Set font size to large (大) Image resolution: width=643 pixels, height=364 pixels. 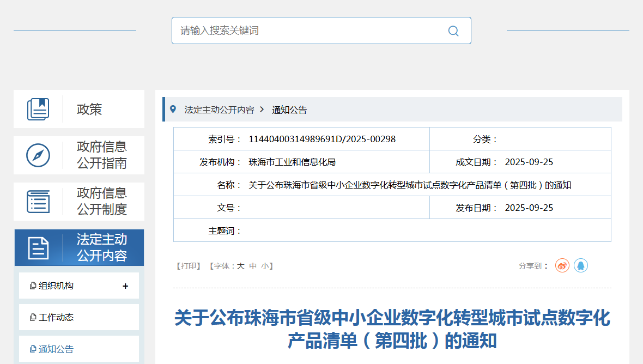click(x=240, y=266)
